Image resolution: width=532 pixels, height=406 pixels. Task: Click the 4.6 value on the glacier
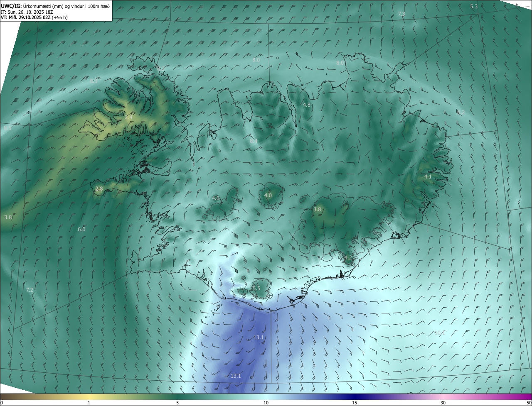pyautogui.click(x=216, y=198)
